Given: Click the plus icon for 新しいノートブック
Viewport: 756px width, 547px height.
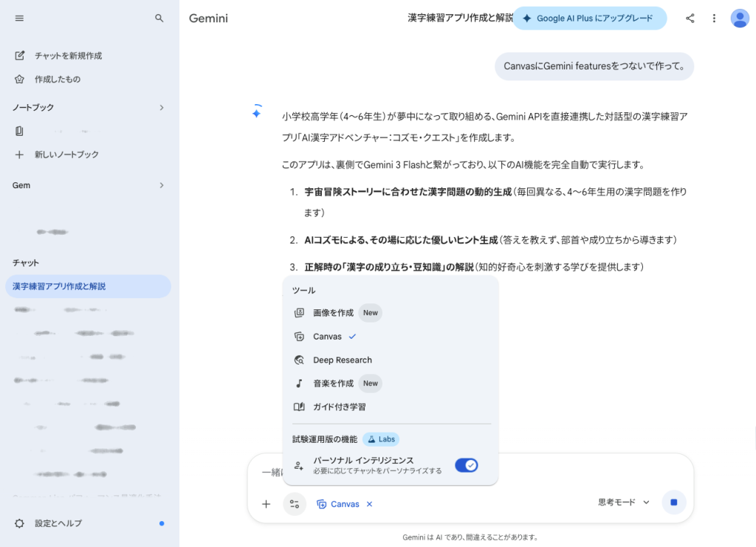Looking at the screenshot, I should 19,155.
